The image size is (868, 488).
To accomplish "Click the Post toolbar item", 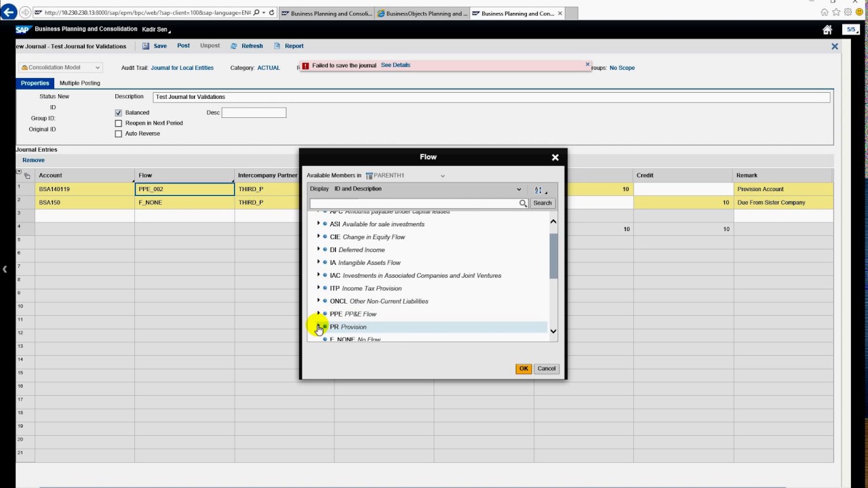I will [183, 46].
